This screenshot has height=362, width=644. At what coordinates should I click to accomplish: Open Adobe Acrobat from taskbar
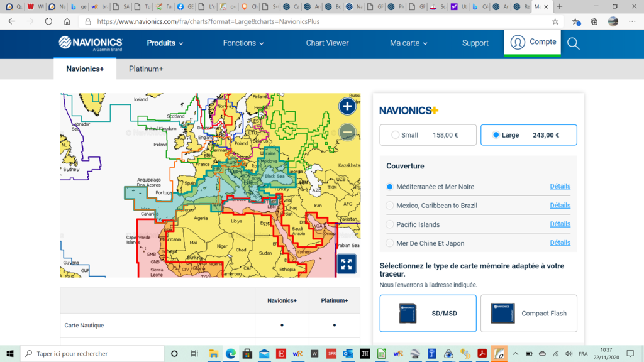[482, 353]
